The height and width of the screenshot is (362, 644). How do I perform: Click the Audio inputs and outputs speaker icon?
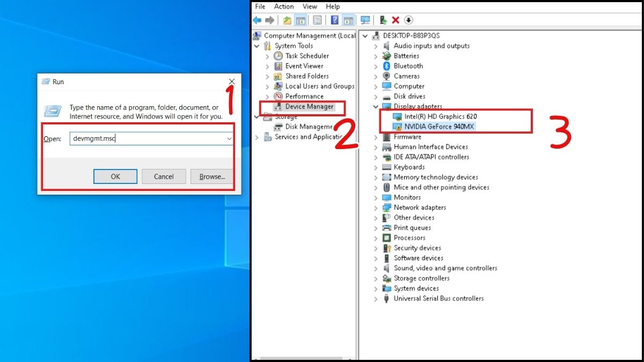tap(386, 46)
